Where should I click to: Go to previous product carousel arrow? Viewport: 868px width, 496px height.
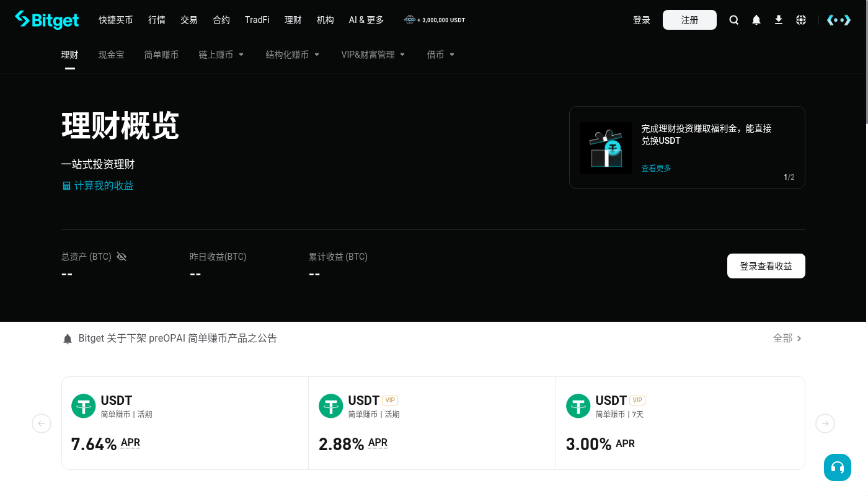(42, 423)
